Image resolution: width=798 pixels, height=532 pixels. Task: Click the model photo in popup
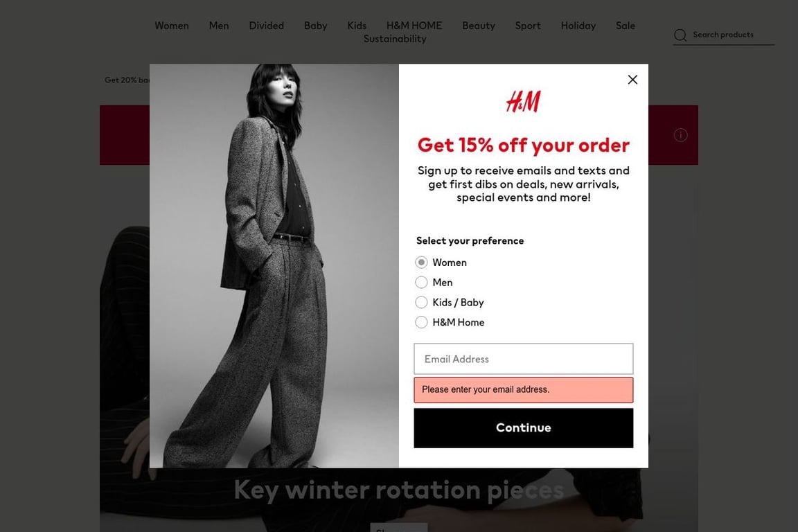click(x=274, y=265)
